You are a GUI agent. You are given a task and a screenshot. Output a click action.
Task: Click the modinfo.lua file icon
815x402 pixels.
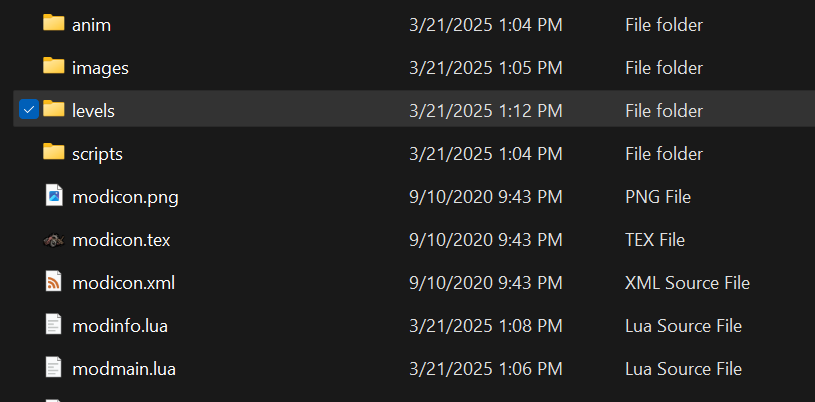54,325
